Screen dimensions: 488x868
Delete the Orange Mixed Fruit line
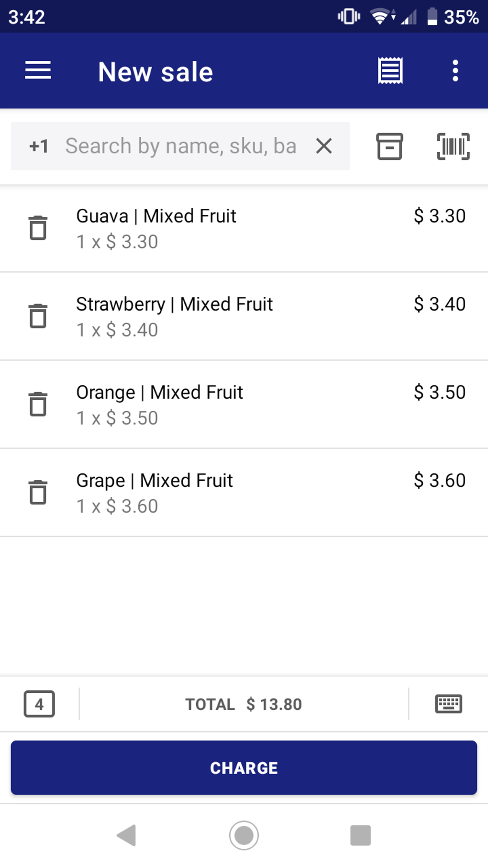pyautogui.click(x=38, y=404)
